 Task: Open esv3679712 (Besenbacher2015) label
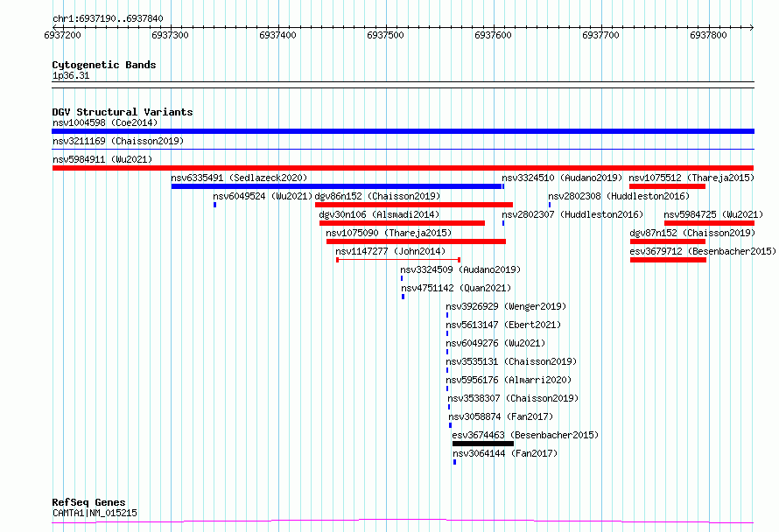coord(703,251)
